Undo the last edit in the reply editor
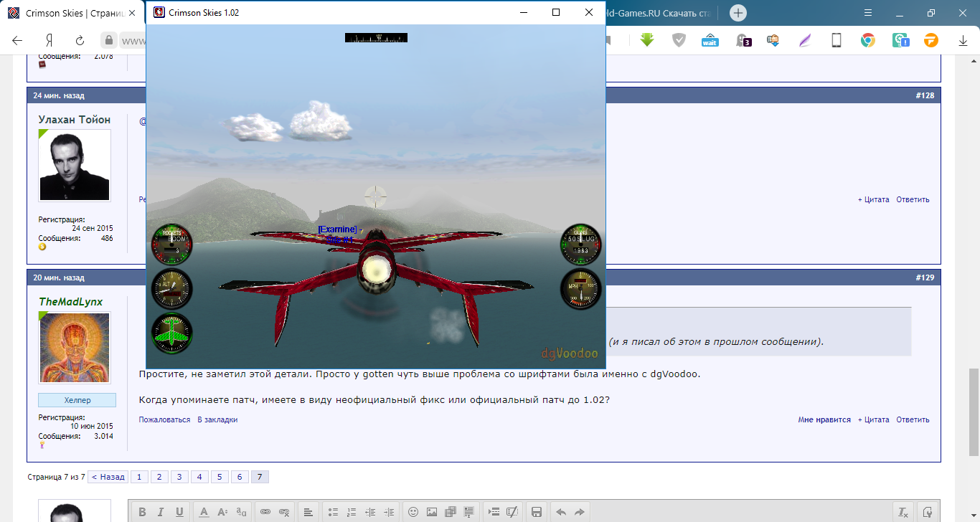This screenshot has height=522, width=980. (x=561, y=512)
